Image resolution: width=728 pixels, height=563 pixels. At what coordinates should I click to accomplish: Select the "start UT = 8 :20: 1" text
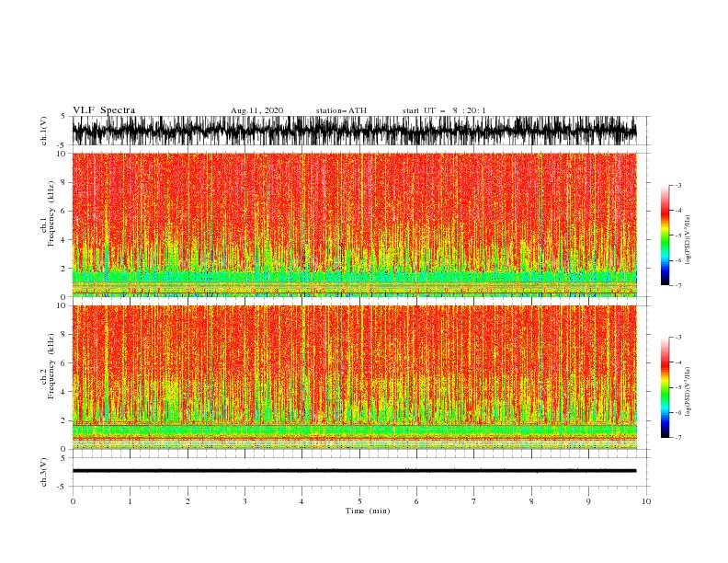[444, 110]
